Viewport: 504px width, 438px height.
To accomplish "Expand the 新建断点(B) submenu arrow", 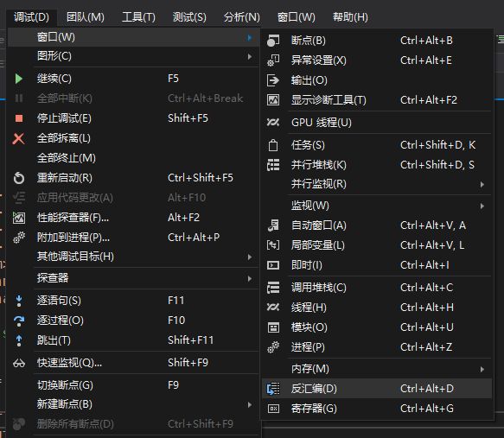I will click(250, 405).
